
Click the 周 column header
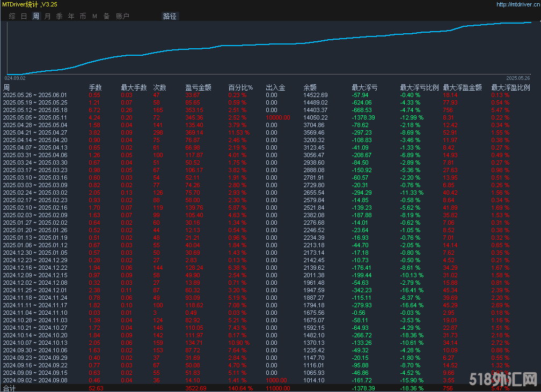point(6,87)
